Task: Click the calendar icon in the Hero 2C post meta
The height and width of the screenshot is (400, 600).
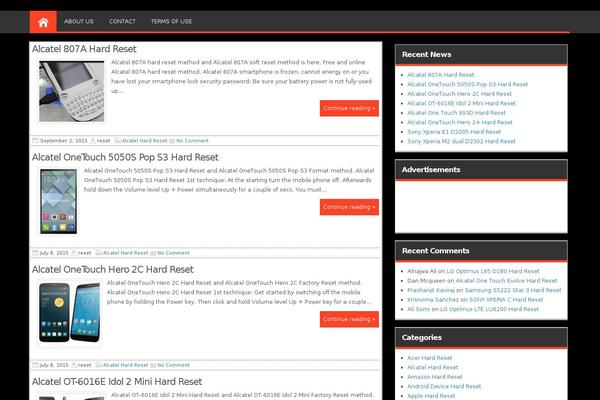Action: coord(35,365)
